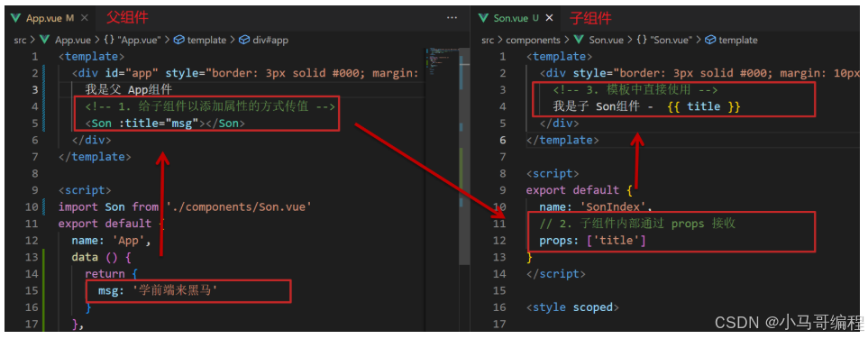The image size is (868, 339).
Task: Close the Son.vue editor tab
Action: tap(549, 18)
